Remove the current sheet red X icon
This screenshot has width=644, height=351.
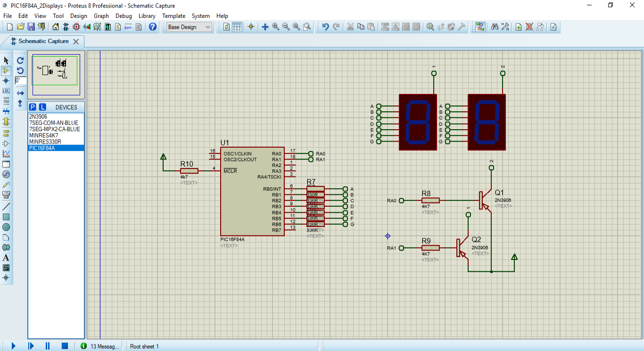point(529,27)
